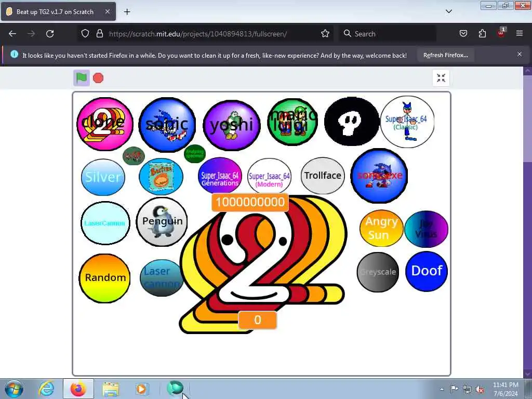
Task: Open tracking protection shield info
Action: pyautogui.click(x=85, y=34)
